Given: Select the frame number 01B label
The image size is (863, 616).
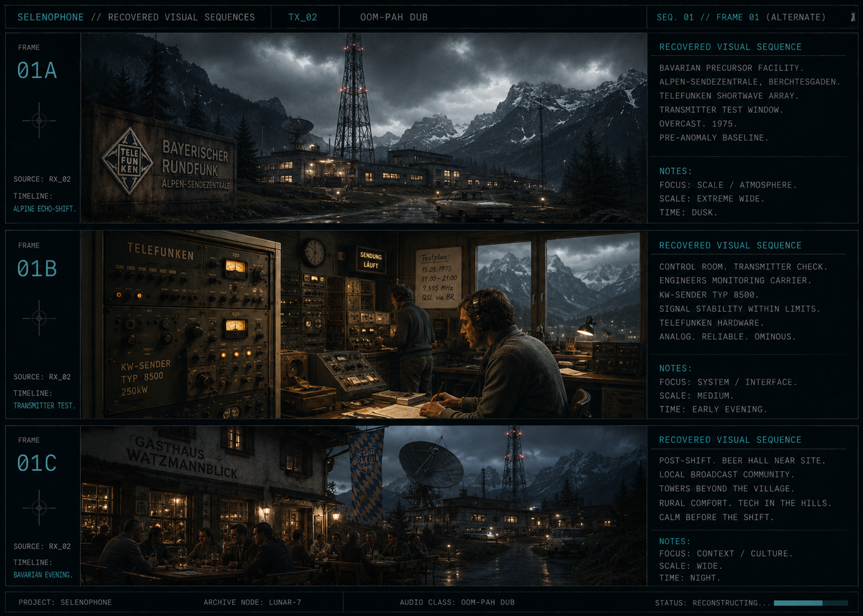Looking at the screenshot, I should [x=37, y=268].
